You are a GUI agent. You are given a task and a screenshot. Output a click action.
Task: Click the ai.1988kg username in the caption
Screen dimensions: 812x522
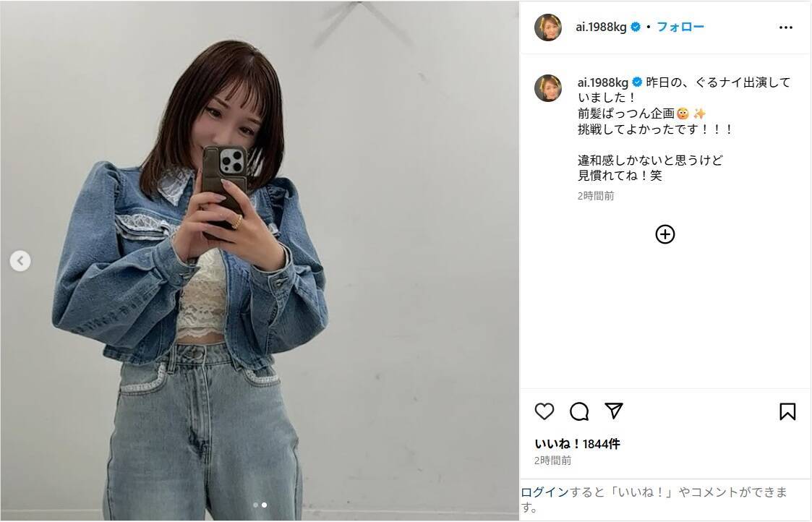point(603,82)
